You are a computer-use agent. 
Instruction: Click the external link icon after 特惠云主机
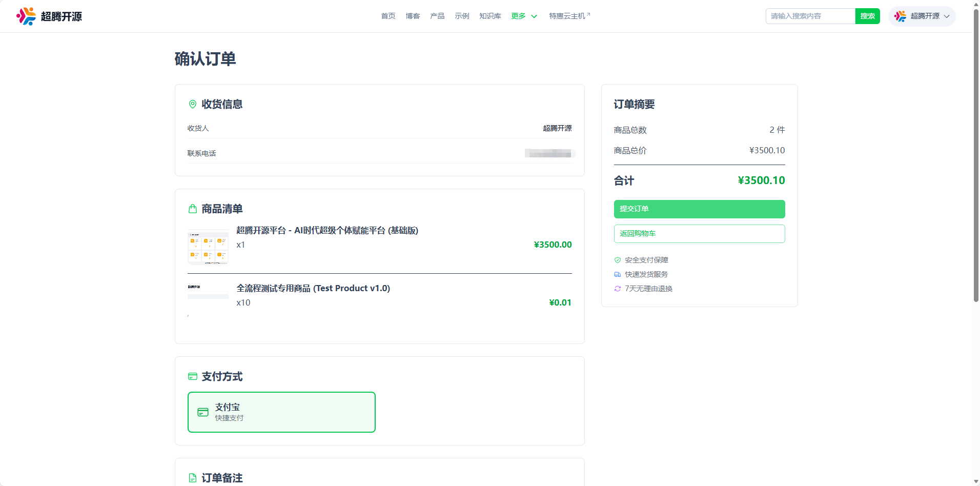588,14
